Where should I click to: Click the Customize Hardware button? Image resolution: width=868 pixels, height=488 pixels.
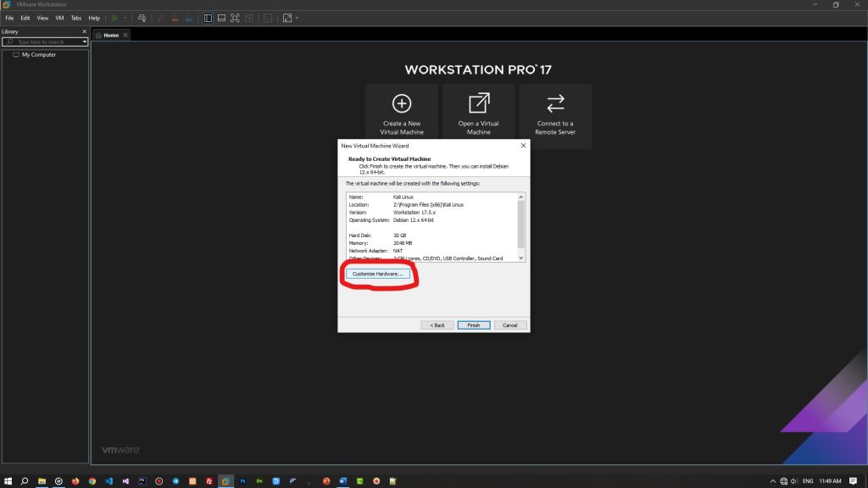tap(379, 273)
